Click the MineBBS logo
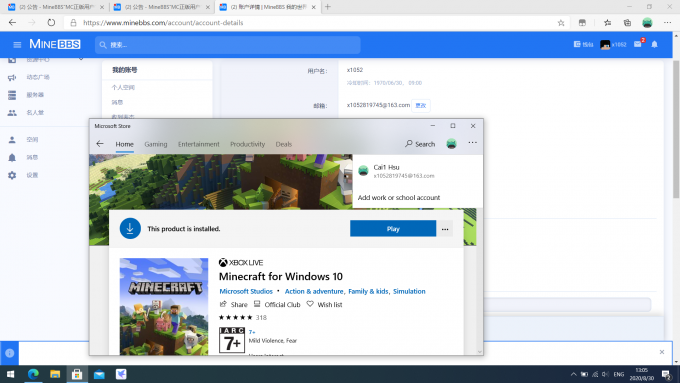 (x=55, y=44)
